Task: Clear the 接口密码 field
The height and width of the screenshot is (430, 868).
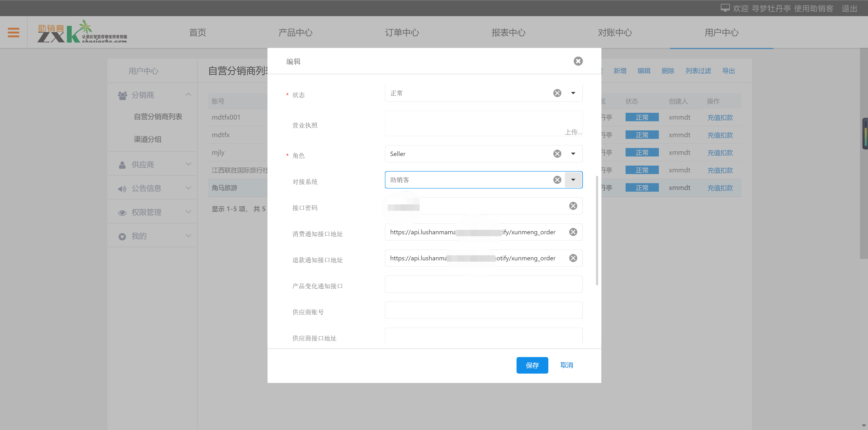Action: tap(573, 206)
